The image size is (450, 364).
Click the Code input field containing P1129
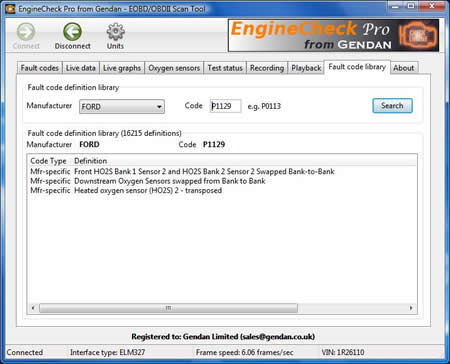coord(225,106)
